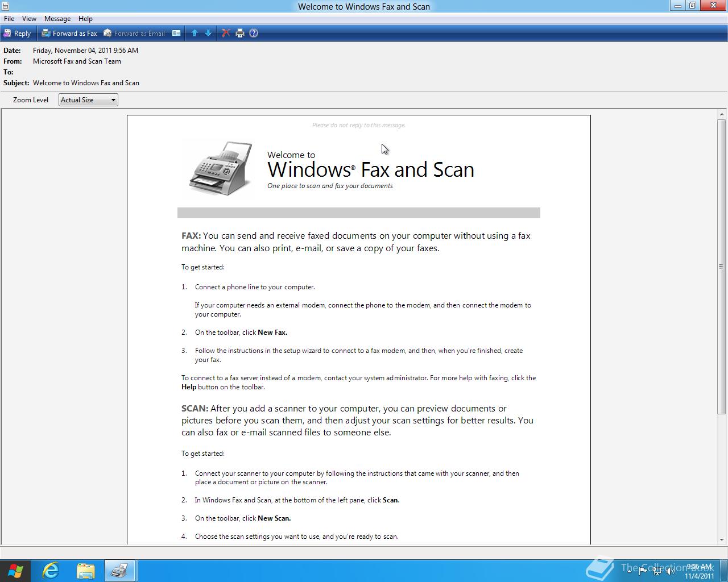Screen dimensions: 728x582
Task: Click the Forward as Email button
Action: [134, 34]
